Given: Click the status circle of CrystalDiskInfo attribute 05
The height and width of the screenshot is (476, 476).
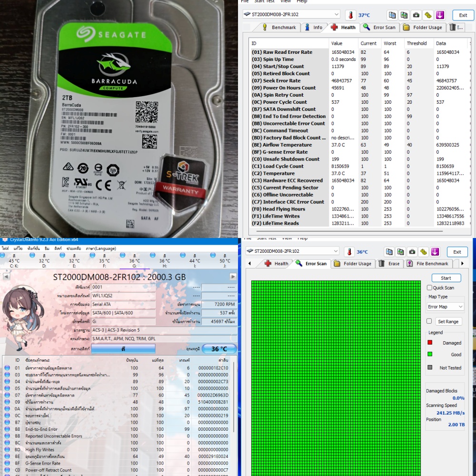Looking at the screenshot, I should 7,388.
